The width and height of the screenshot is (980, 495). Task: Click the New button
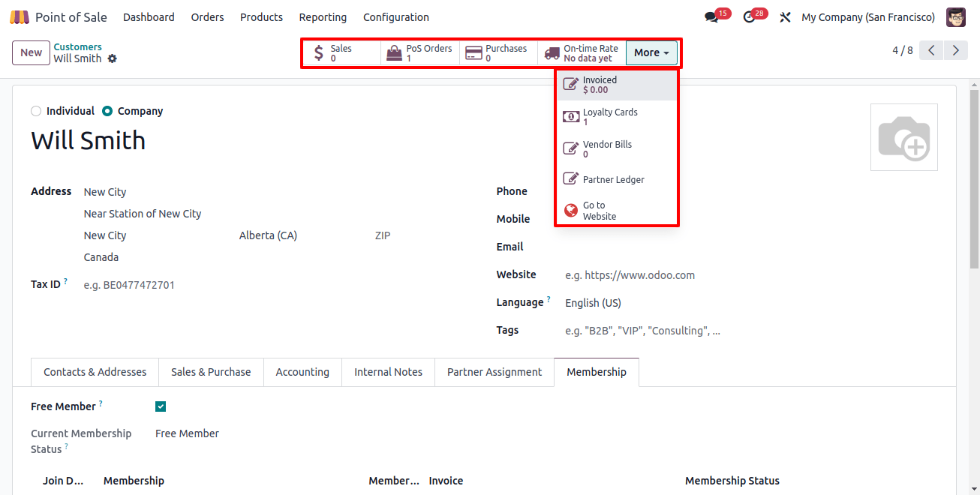click(x=31, y=52)
